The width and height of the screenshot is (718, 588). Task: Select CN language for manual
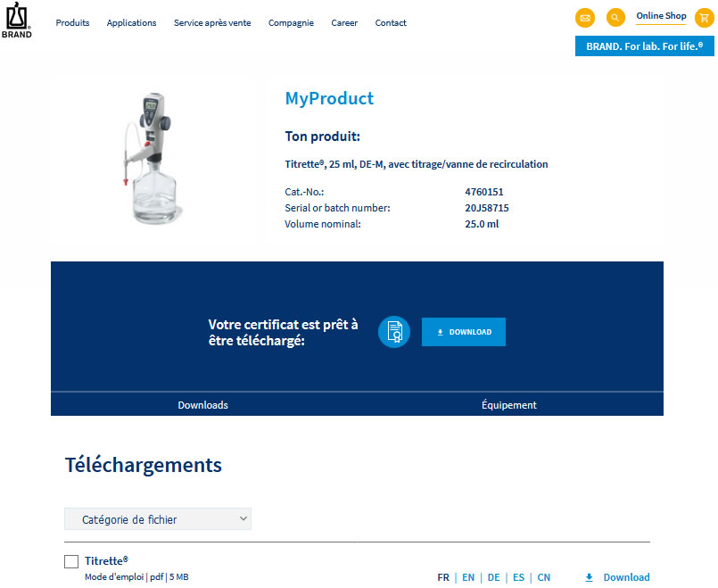543,577
